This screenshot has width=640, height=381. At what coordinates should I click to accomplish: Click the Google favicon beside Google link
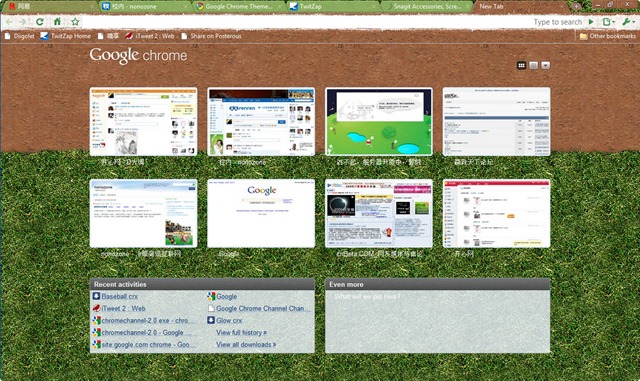tap(211, 296)
